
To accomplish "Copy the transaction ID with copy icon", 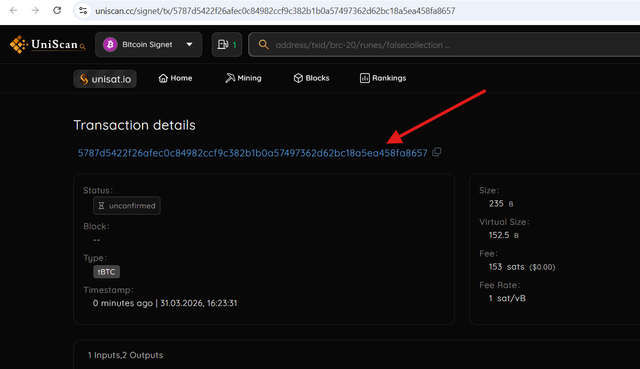I will pyautogui.click(x=437, y=152).
